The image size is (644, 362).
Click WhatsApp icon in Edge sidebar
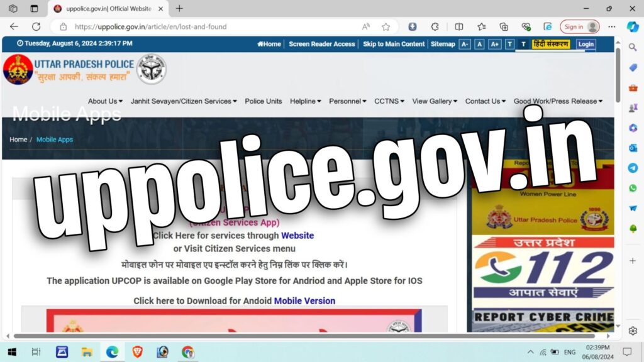coord(633,188)
